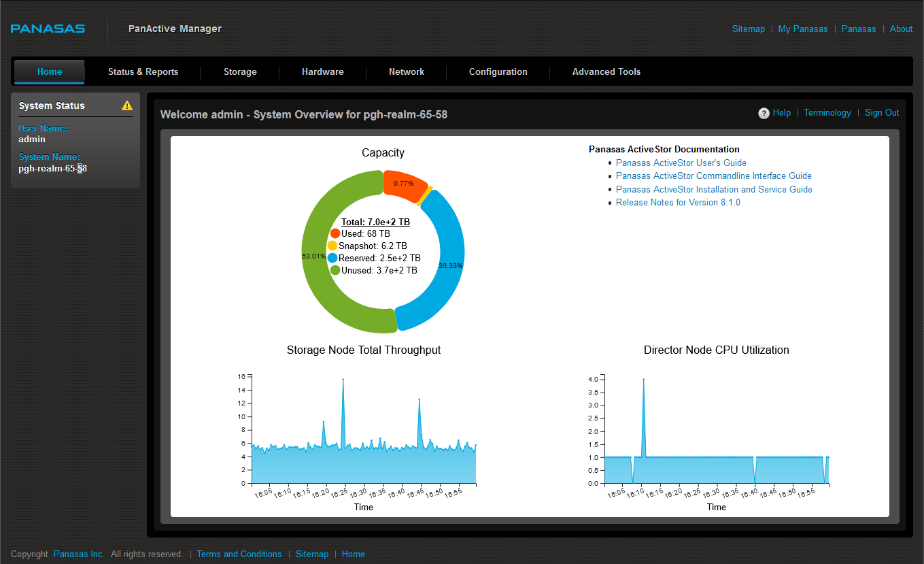The width and height of the screenshot is (924, 564).
Task: Click the Panasas logo
Action: 48,29
